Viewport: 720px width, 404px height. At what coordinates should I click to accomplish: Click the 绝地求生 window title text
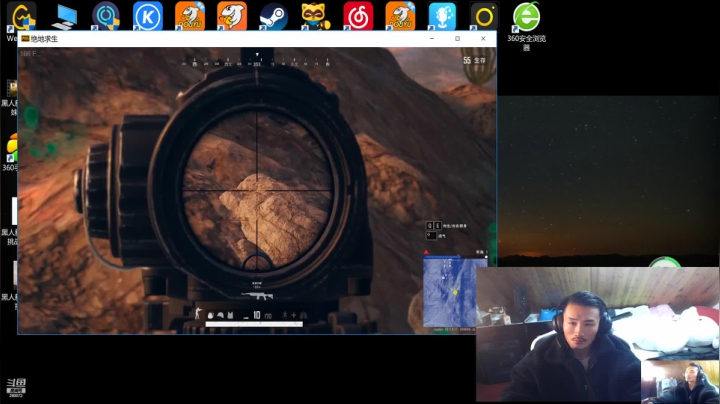[44, 39]
